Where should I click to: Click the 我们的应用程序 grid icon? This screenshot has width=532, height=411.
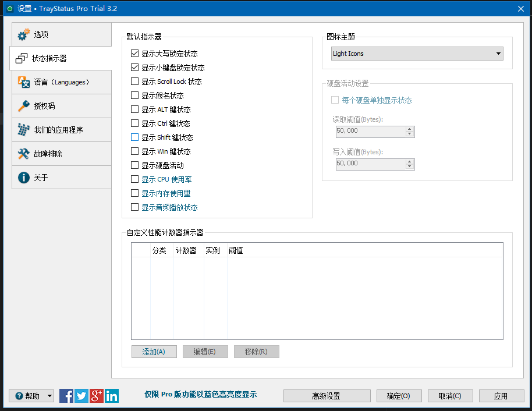click(x=23, y=130)
